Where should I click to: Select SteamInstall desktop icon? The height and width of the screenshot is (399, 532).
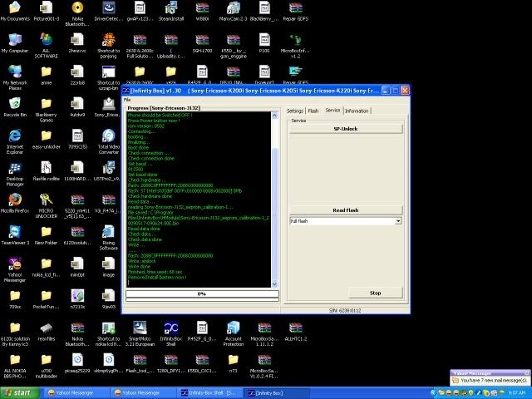point(171,12)
